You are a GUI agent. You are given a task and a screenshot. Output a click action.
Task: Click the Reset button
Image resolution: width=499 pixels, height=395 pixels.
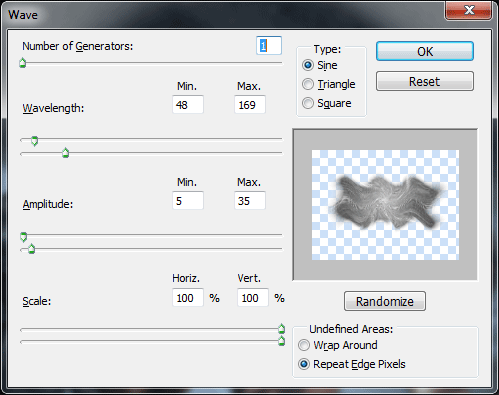(x=425, y=81)
